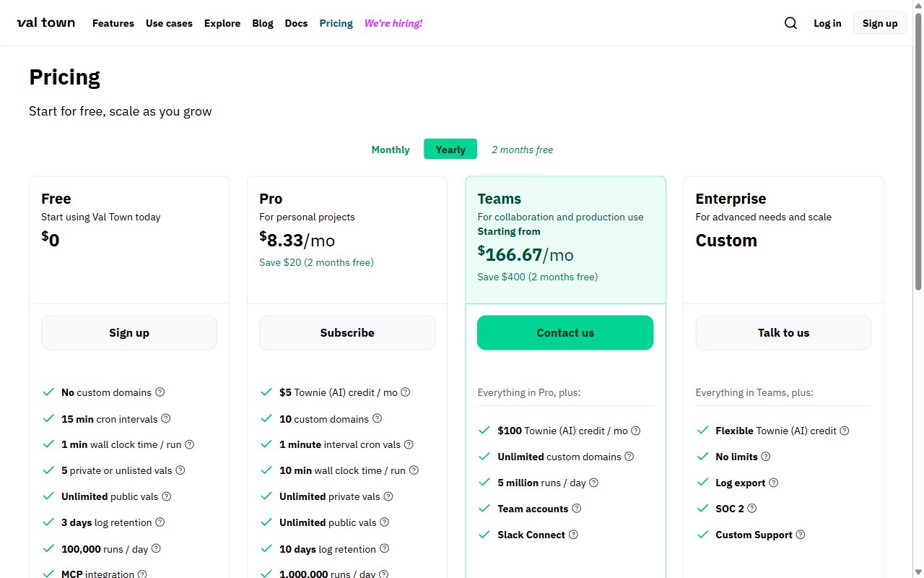Viewport: 924px width, 578px height.
Task: Open info icon for 15 min cron intervals
Action: (x=166, y=418)
